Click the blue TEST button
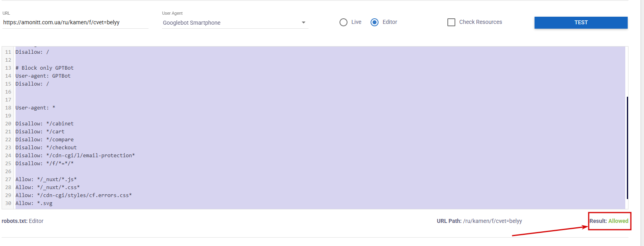The width and height of the screenshot is (644, 246). point(581,22)
